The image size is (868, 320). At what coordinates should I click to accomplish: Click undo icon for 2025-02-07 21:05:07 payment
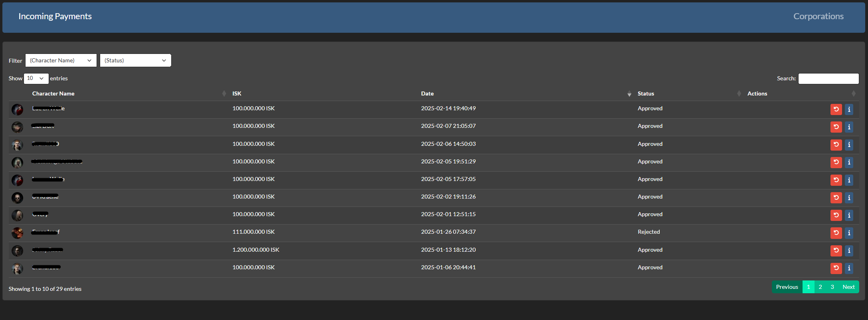836,127
